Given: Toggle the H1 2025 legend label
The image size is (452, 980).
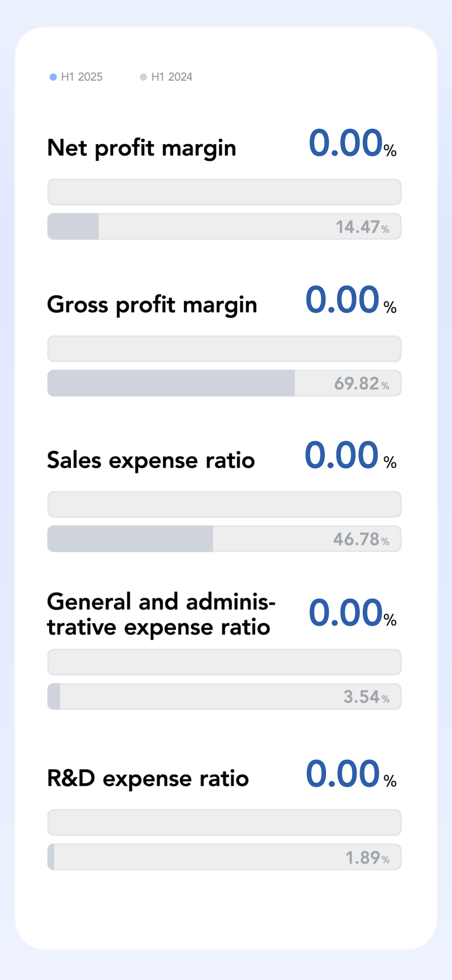Looking at the screenshot, I should (x=82, y=77).
